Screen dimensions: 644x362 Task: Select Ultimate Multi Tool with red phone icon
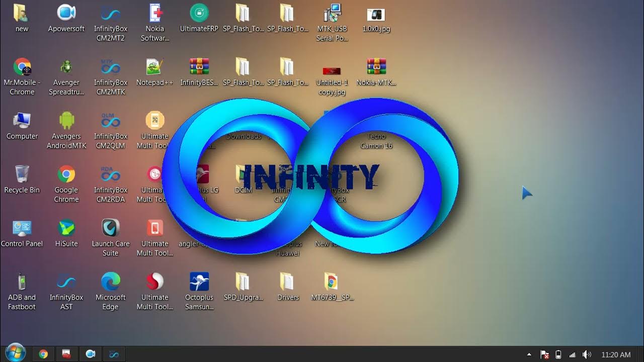(x=155, y=238)
